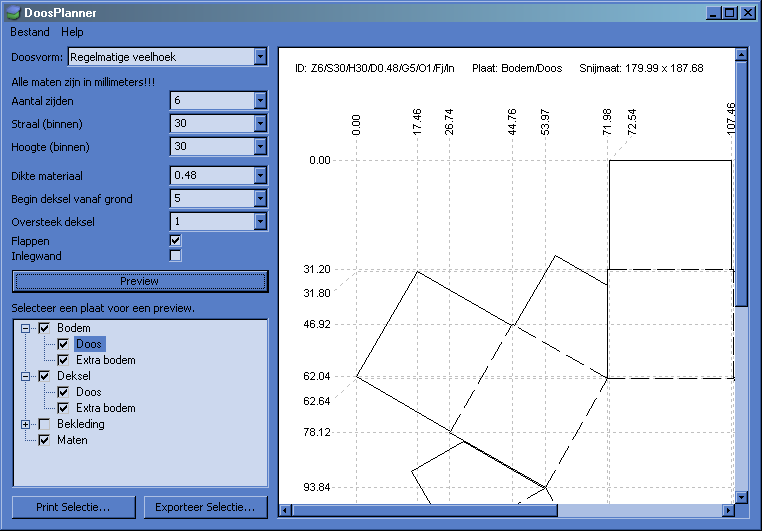Image resolution: width=762 pixels, height=531 pixels.
Task: Click the Preview button
Action: [x=139, y=281]
